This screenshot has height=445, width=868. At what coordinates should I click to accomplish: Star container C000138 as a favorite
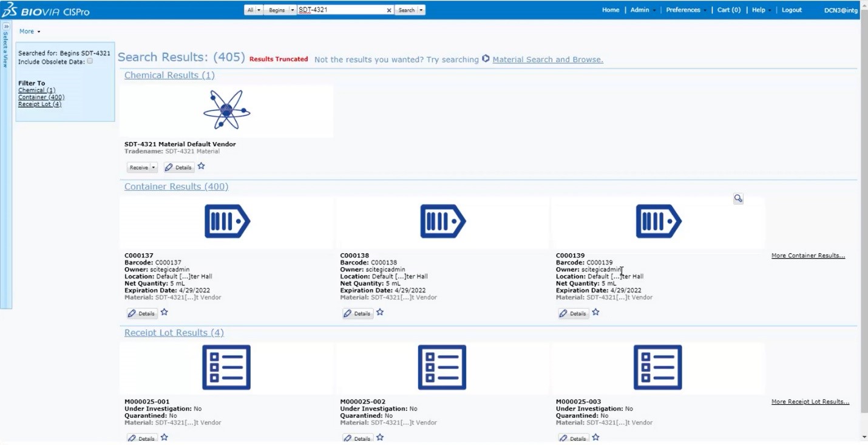click(x=380, y=313)
